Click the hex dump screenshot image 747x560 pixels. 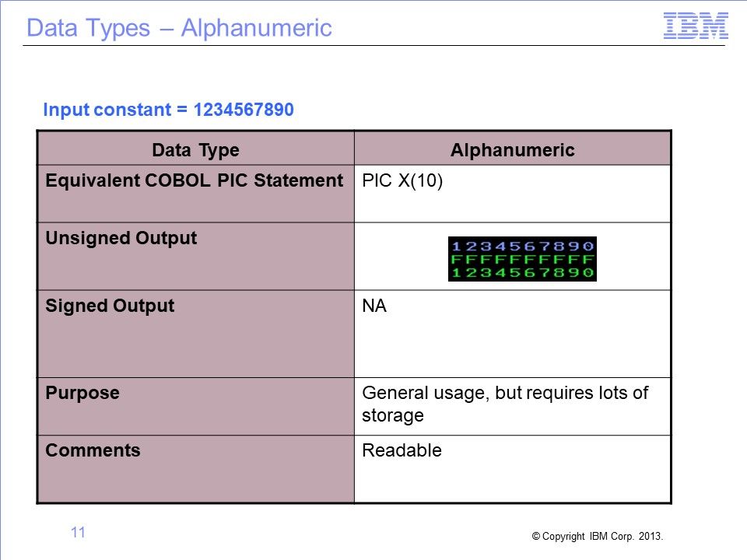coord(522,259)
